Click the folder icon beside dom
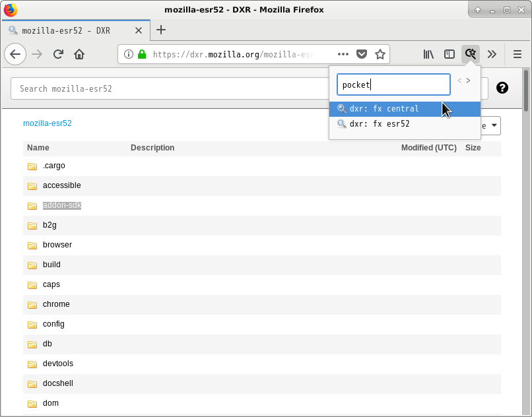The width and height of the screenshot is (532, 417). (32, 404)
